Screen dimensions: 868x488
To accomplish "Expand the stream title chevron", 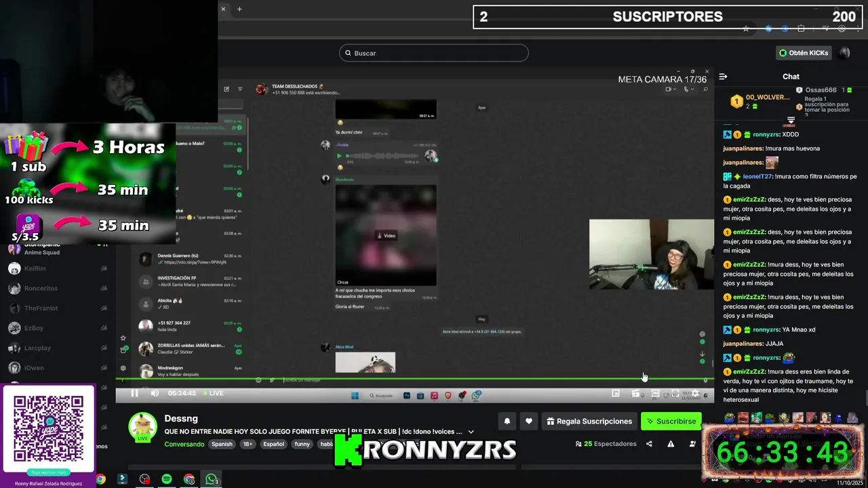I will coord(471,432).
